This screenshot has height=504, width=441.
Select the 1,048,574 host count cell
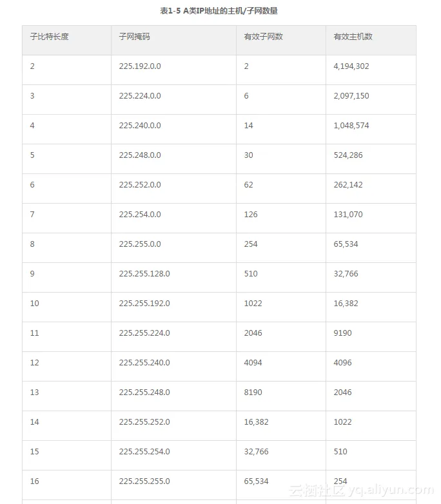point(351,126)
